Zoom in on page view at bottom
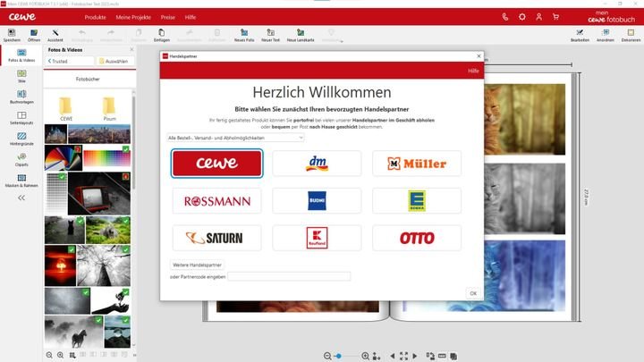 (x=365, y=356)
